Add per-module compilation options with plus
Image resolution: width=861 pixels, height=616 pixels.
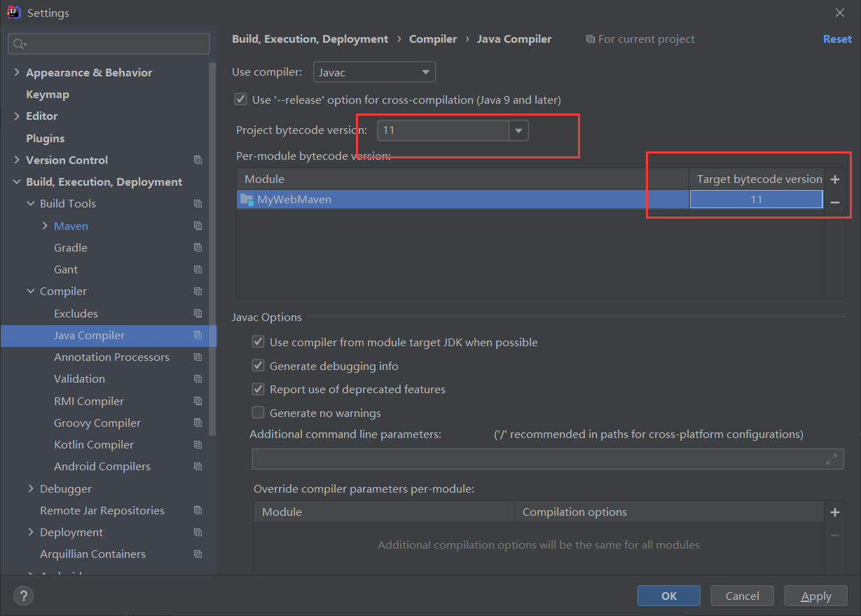point(834,512)
